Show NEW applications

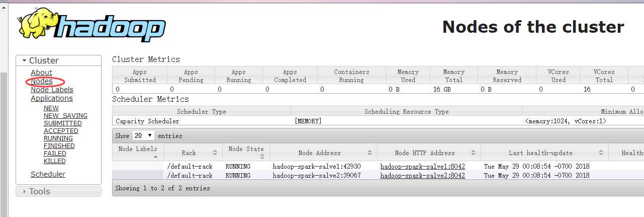[51, 108]
